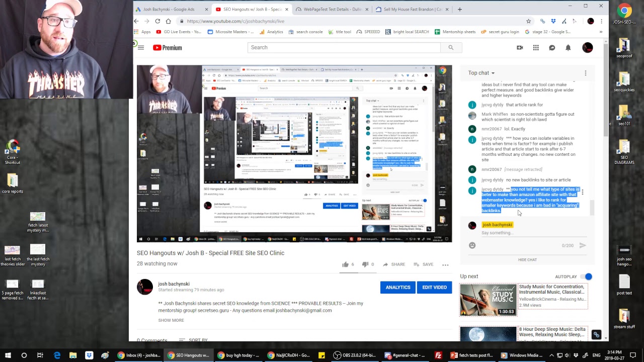Open Edge browser from taskbar

[x=57, y=355]
